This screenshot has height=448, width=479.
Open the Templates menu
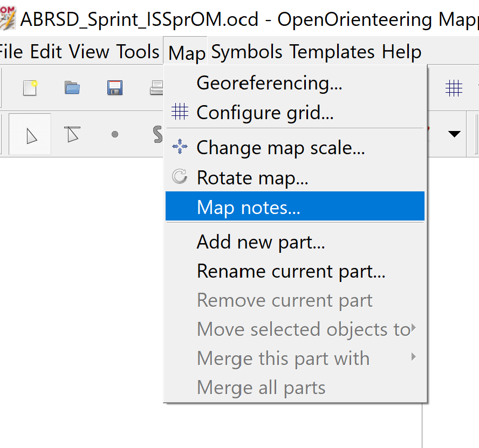point(332,51)
